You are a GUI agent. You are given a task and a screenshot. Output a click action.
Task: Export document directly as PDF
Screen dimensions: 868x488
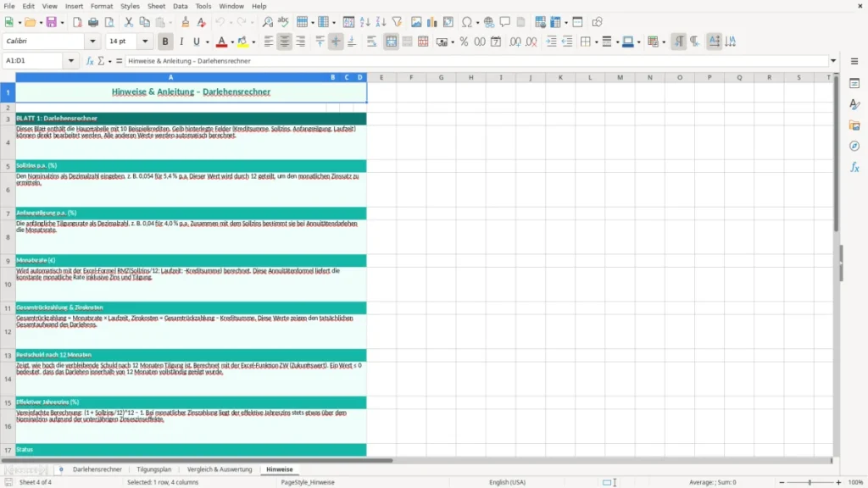tap(77, 22)
